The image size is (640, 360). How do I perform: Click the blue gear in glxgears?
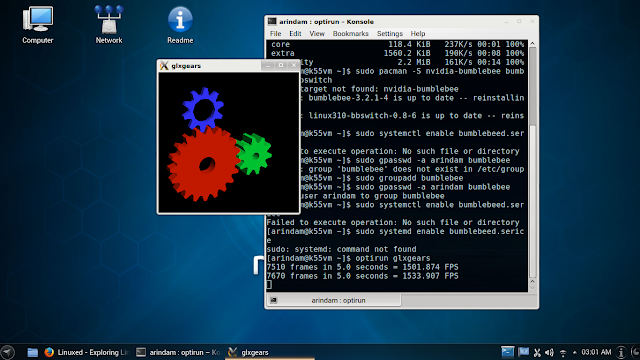coord(203,109)
